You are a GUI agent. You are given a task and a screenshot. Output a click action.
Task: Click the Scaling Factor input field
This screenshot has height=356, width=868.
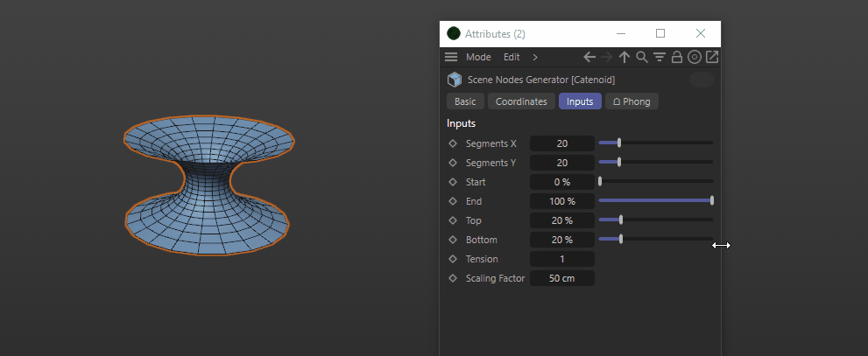(x=561, y=279)
